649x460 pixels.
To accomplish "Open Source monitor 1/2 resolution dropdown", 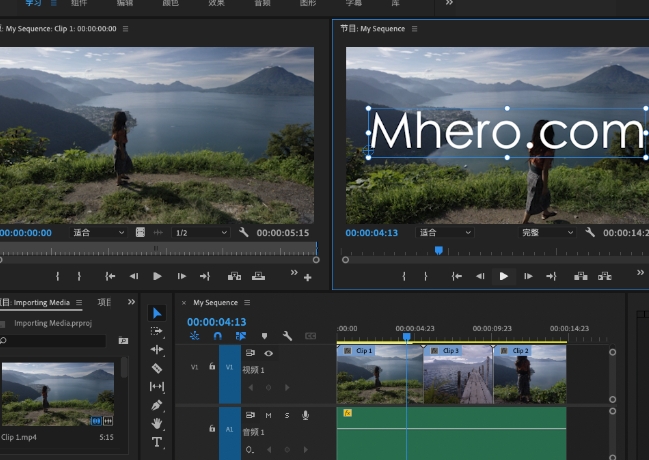I will pos(200,232).
